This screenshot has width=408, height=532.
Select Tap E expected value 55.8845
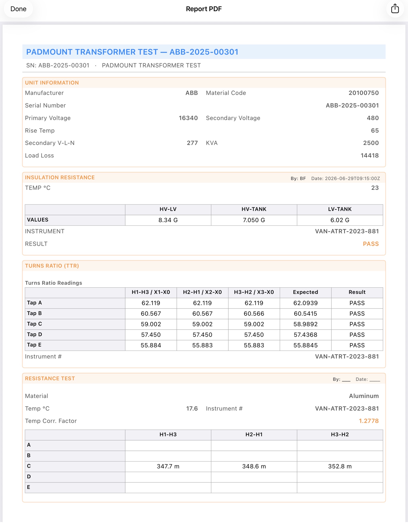(306, 345)
